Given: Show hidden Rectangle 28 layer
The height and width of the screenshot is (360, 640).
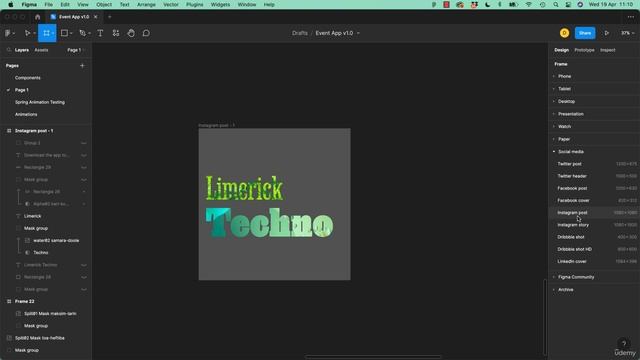Looking at the screenshot, I should (83, 277).
